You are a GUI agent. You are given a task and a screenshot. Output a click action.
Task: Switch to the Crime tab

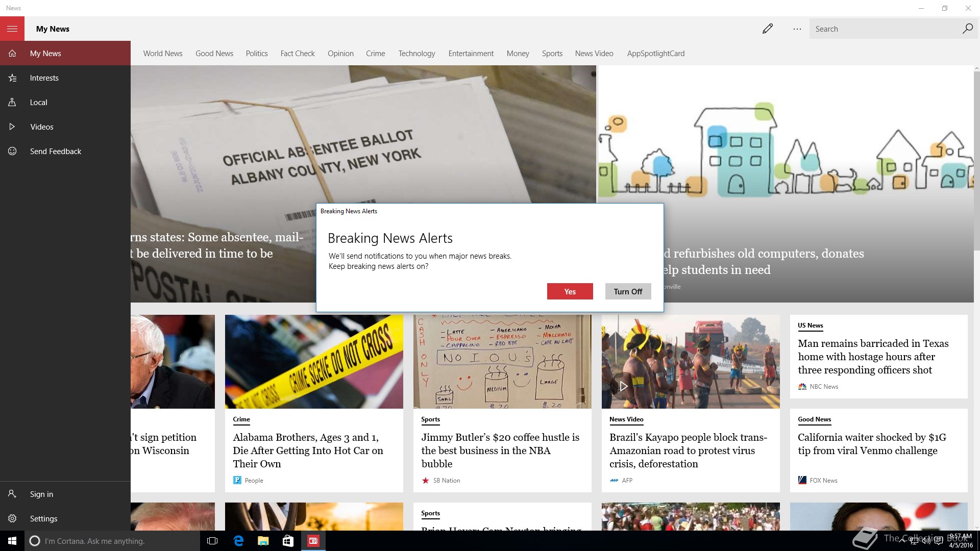tap(376, 53)
